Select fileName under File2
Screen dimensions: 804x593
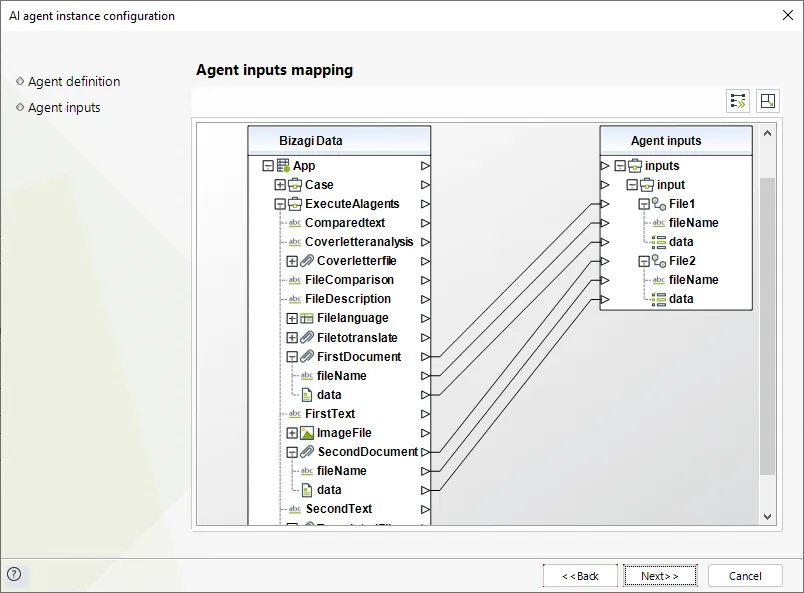click(x=693, y=280)
